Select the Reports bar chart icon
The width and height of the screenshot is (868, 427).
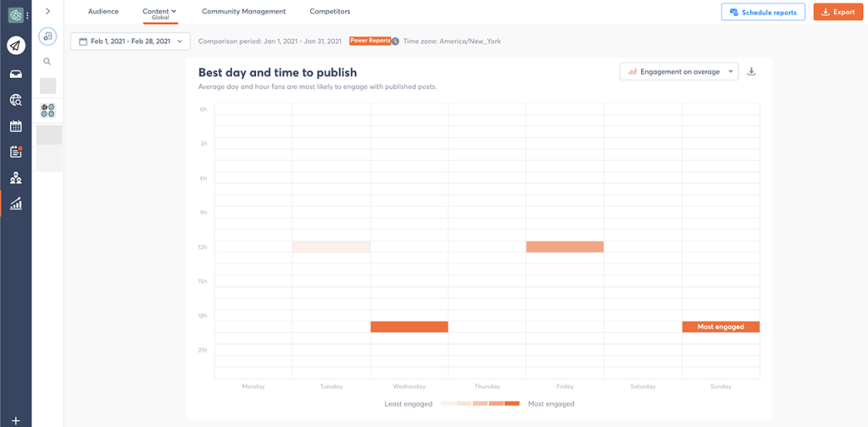(16, 203)
